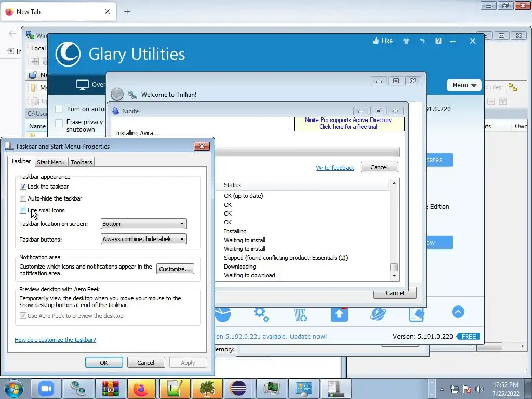This screenshot has height=399, width=532.
Task: Switch to the Overview tab in Glary Utilities
Action: [90, 85]
